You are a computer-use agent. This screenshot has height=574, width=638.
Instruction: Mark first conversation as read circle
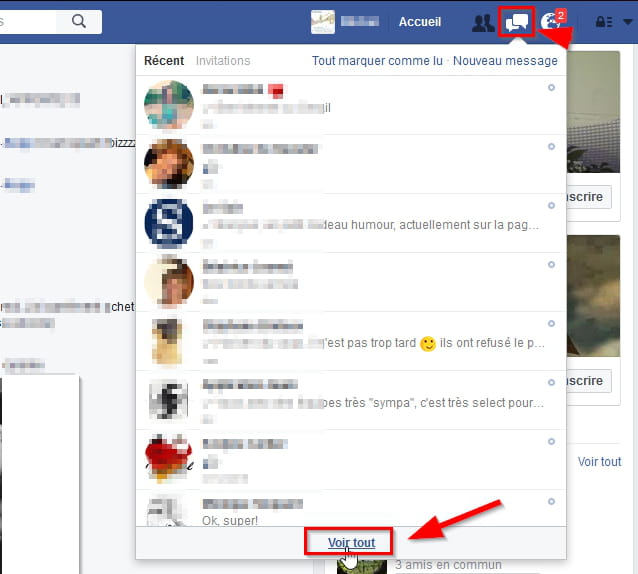pyautogui.click(x=551, y=87)
